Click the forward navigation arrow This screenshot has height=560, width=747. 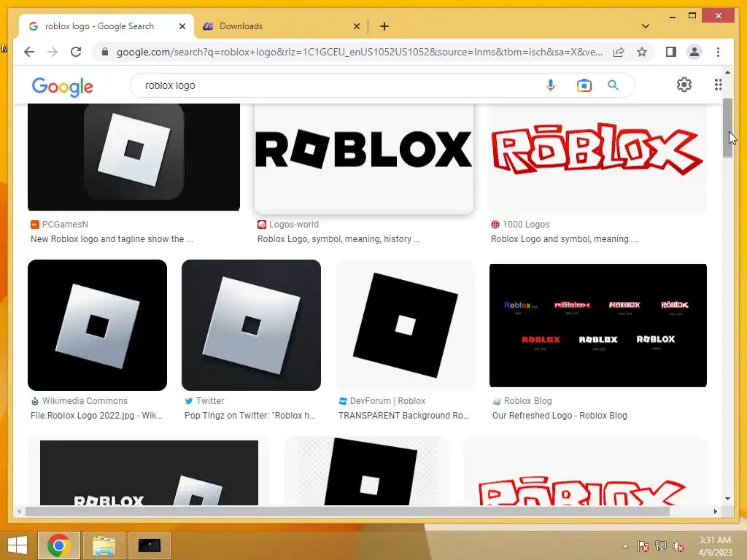pos(53,52)
